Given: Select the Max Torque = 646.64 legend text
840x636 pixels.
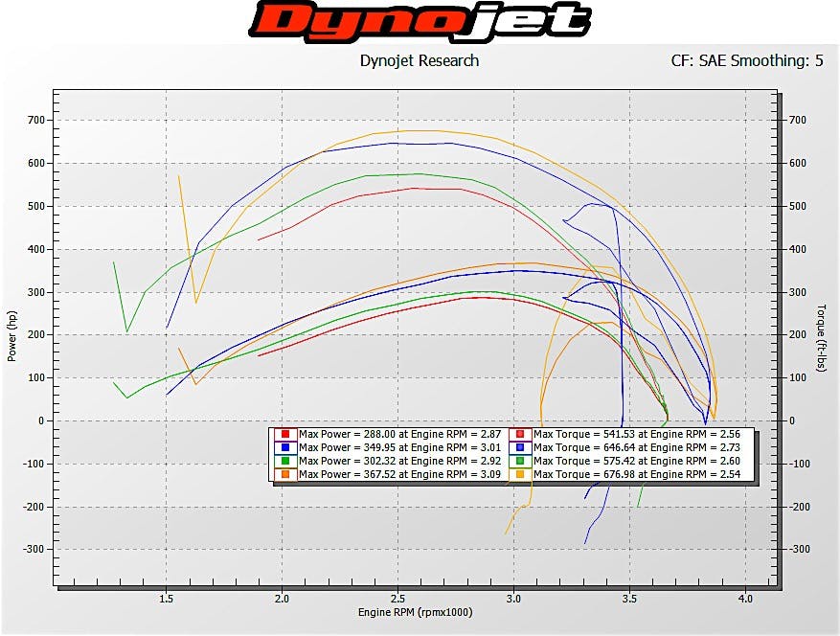Looking at the screenshot, I should click(x=636, y=447).
